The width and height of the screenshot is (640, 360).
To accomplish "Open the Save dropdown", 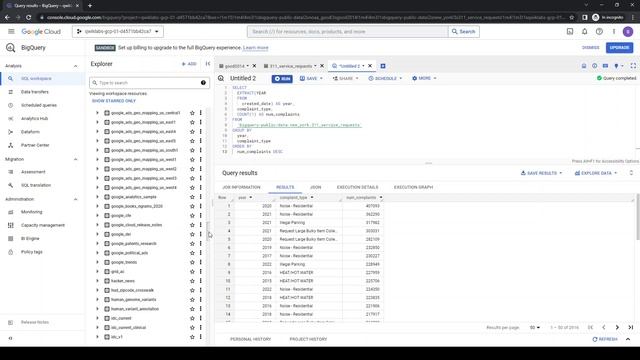I will [311, 78].
